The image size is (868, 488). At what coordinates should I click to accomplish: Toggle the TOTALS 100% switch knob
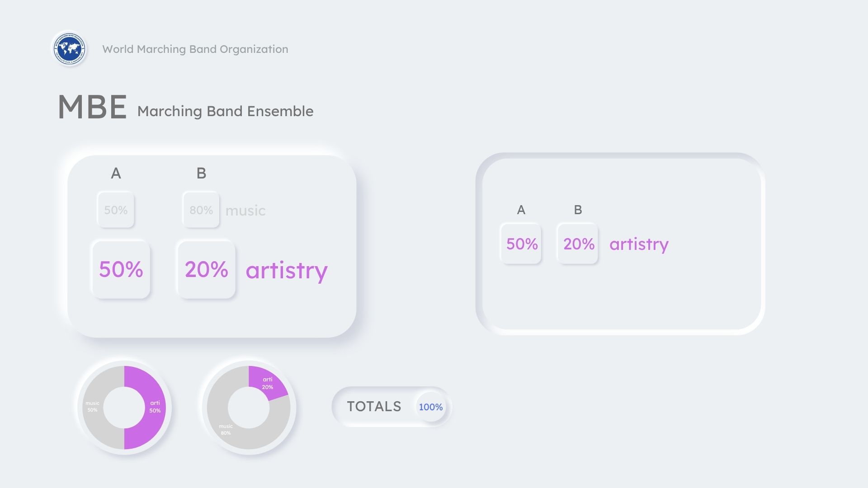430,407
